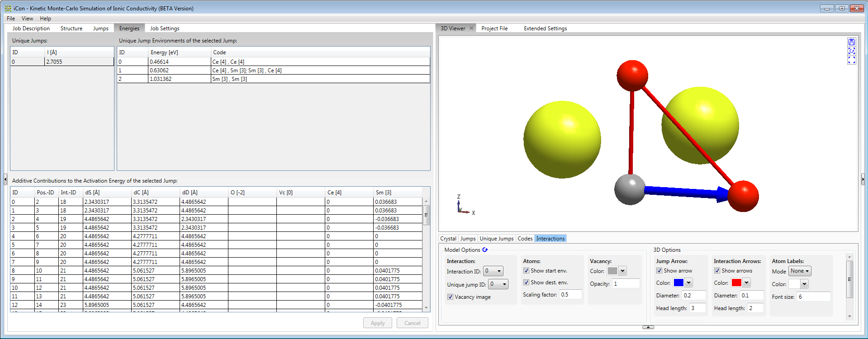Image resolution: width=868 pixels, height=339 pixels.
Task: Open the Help menu
Action: pos(45,19)
